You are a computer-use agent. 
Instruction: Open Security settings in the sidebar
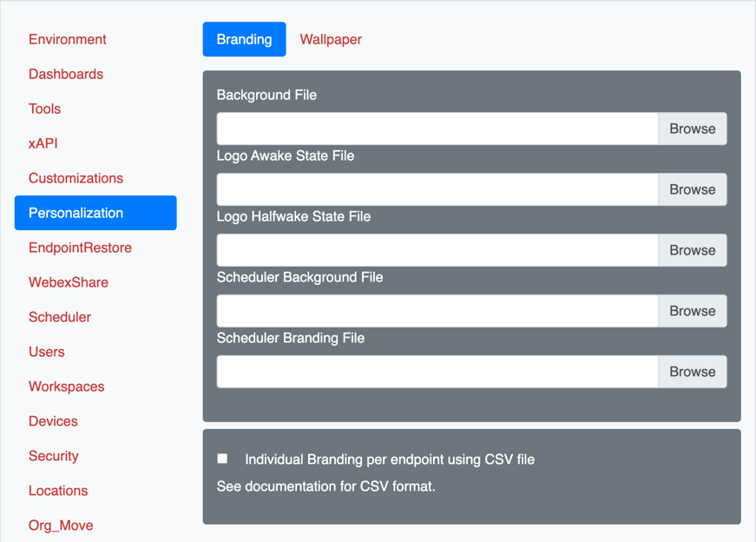[54, 456]
